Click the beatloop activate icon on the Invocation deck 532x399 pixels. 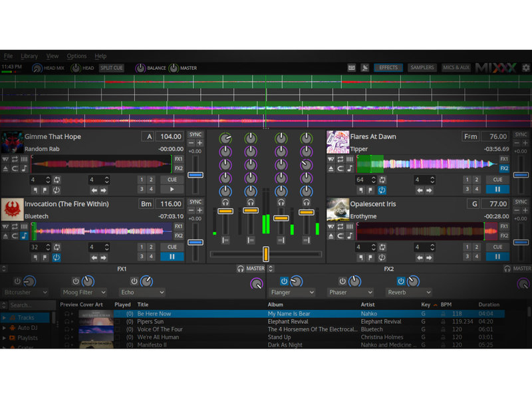click(x=57, y=247)
